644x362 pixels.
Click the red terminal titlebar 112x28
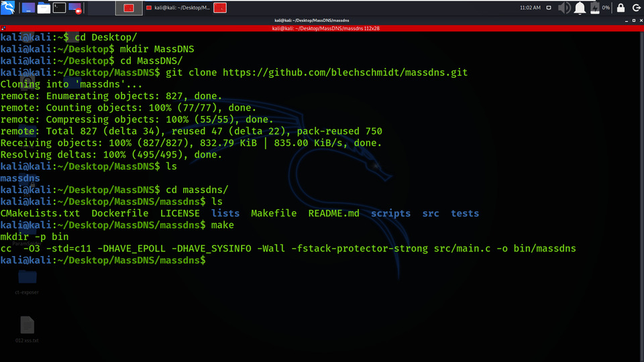click(326, 28)
